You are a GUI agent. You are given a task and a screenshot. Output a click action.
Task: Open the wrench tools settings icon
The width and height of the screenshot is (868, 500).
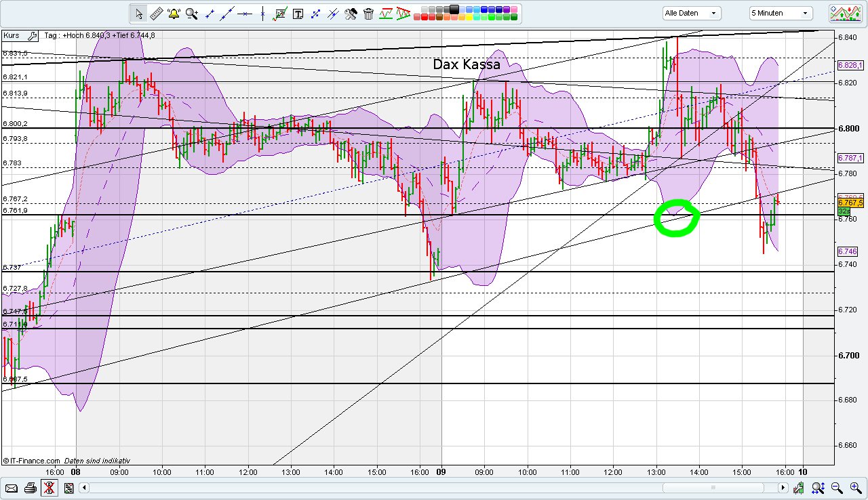(x=351, y=13)
